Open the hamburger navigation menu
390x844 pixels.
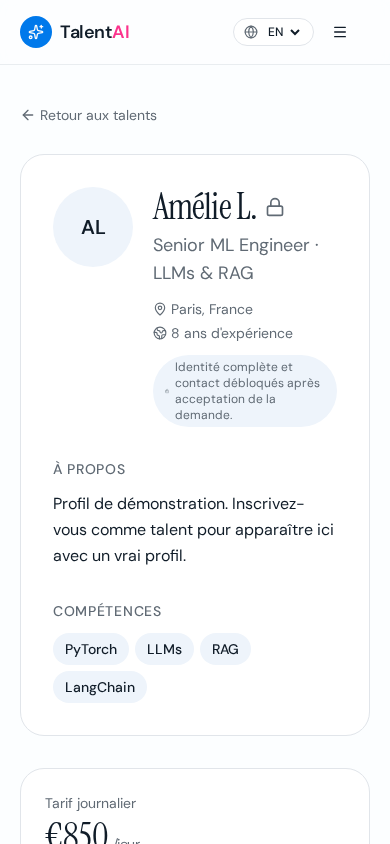click(340, 32)
